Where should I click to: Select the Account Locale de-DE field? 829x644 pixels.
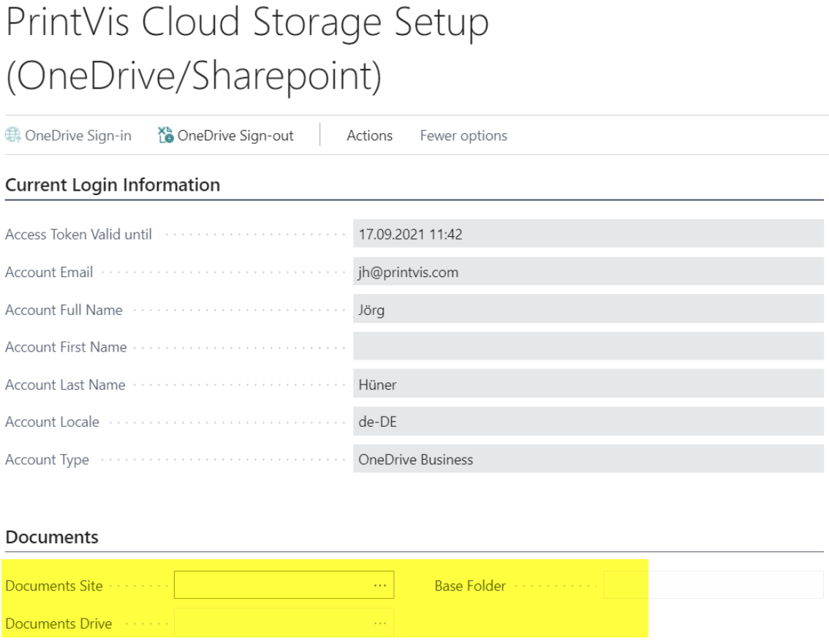pyautogui.click(x=588, y=422)
